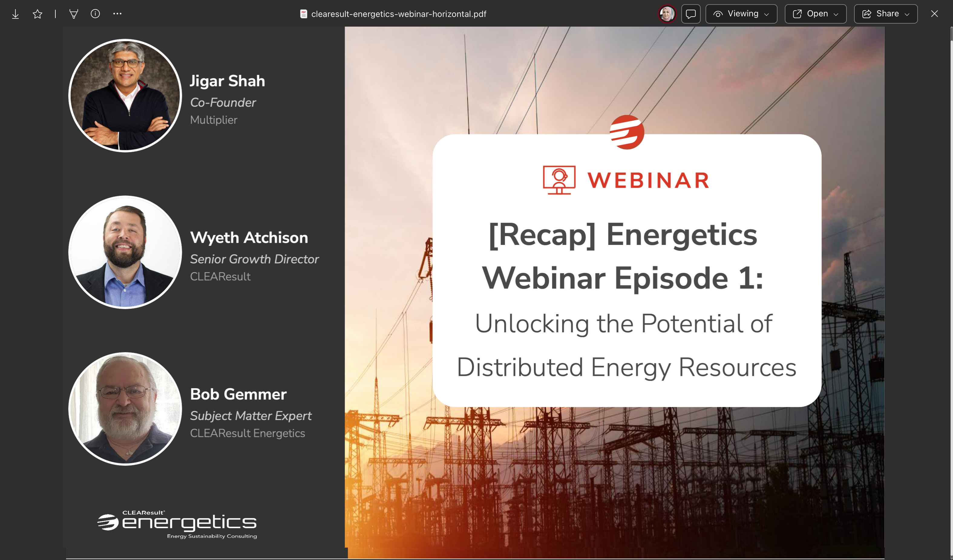The width and height of the screenshot is (953, 560).
Task: Click the webinar monitor icon
Action: [559, 180]
